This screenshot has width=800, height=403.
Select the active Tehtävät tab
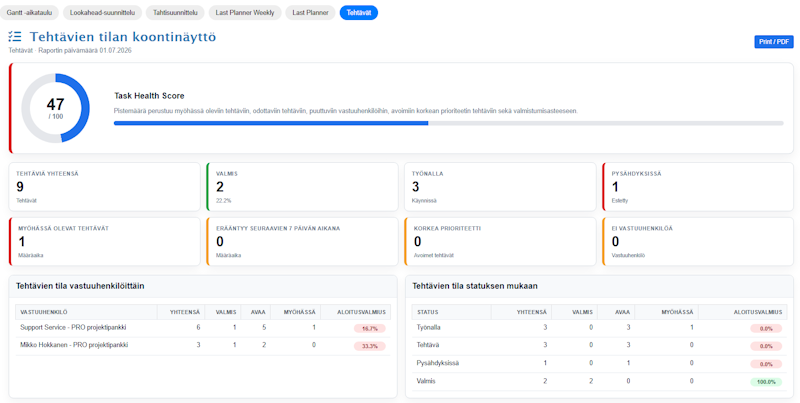(359, 13)
